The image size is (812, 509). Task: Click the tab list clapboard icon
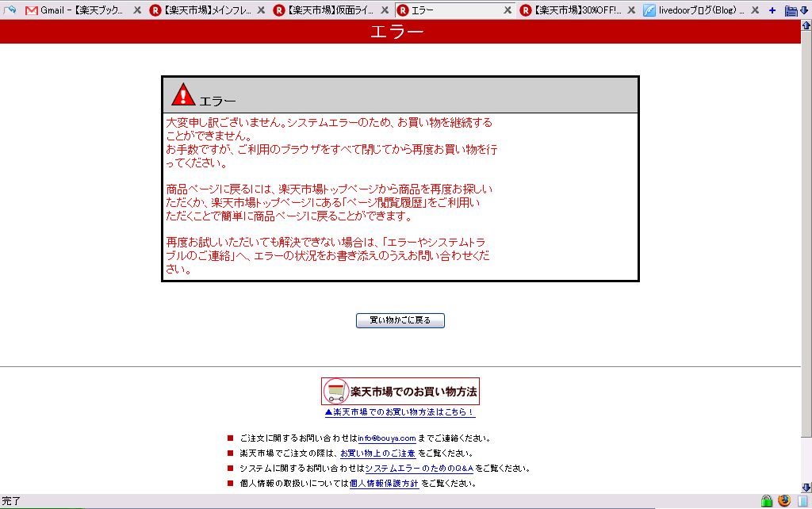click(x=791, y=10)
